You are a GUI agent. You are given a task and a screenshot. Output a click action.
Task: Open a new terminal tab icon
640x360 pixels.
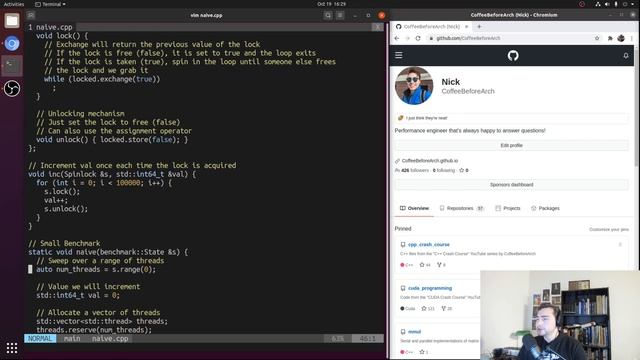[x=31, y=15]
